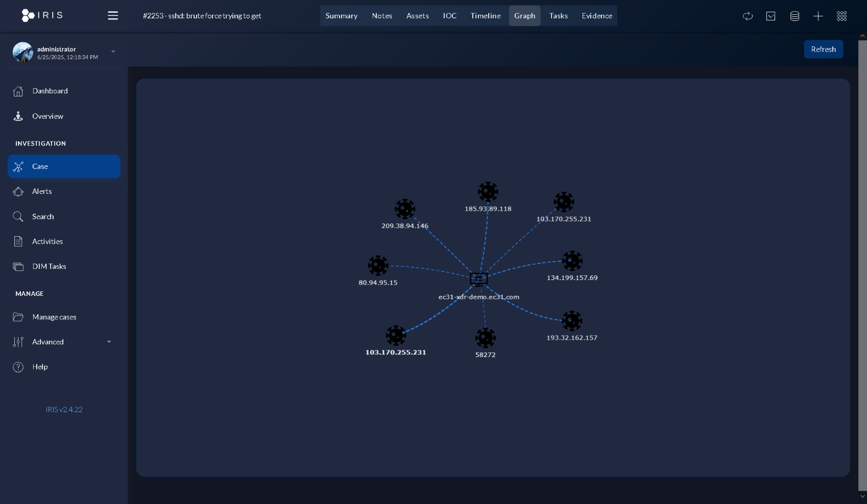Image resolution: width=867 pixels, height=504 pixels.
Task: Open the Assets tab
Action: 418,16
